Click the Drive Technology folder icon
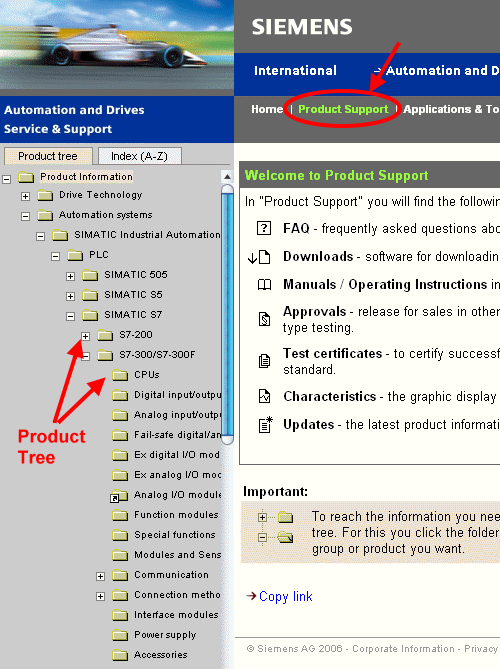Viewport: 500px width, 669px height. click(45, 195)
